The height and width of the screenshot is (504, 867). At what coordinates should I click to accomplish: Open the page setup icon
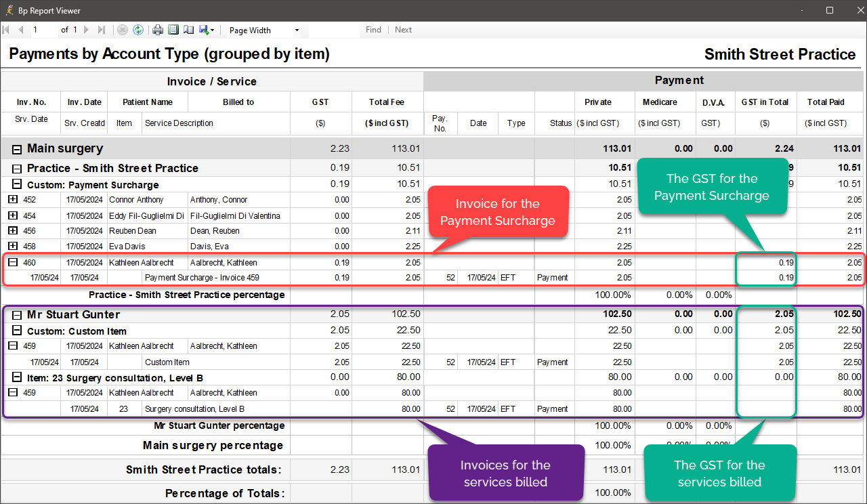188,30
